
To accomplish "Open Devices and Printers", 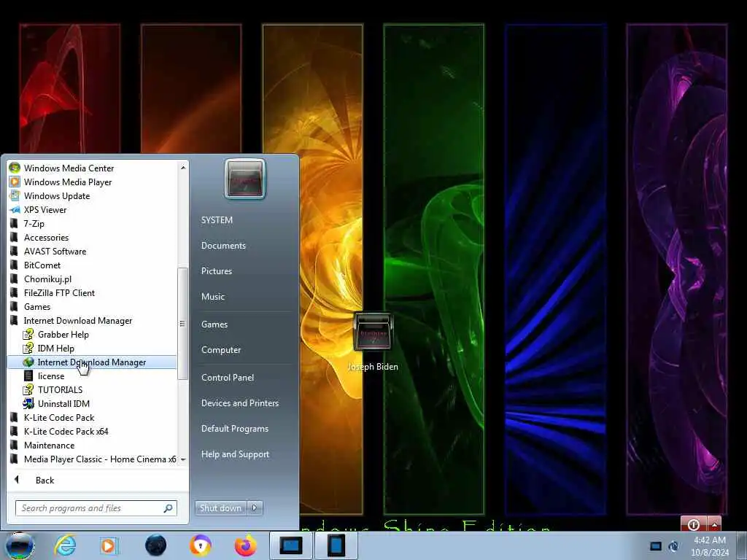I will point(240,402).
